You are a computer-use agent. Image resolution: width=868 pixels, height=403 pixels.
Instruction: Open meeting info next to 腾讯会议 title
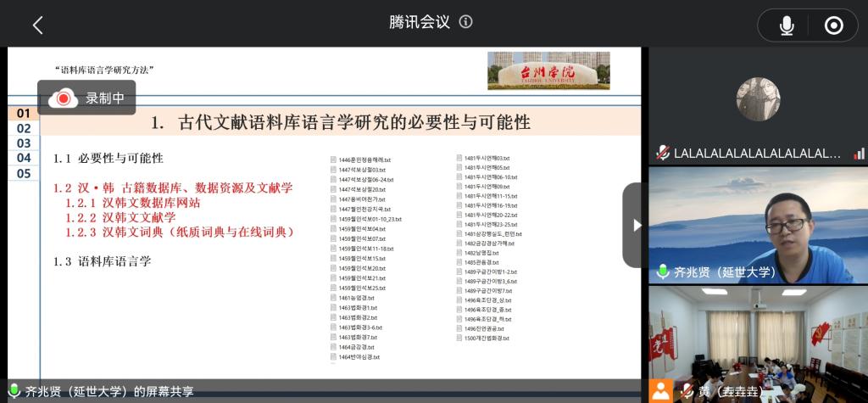click(465, 23)
